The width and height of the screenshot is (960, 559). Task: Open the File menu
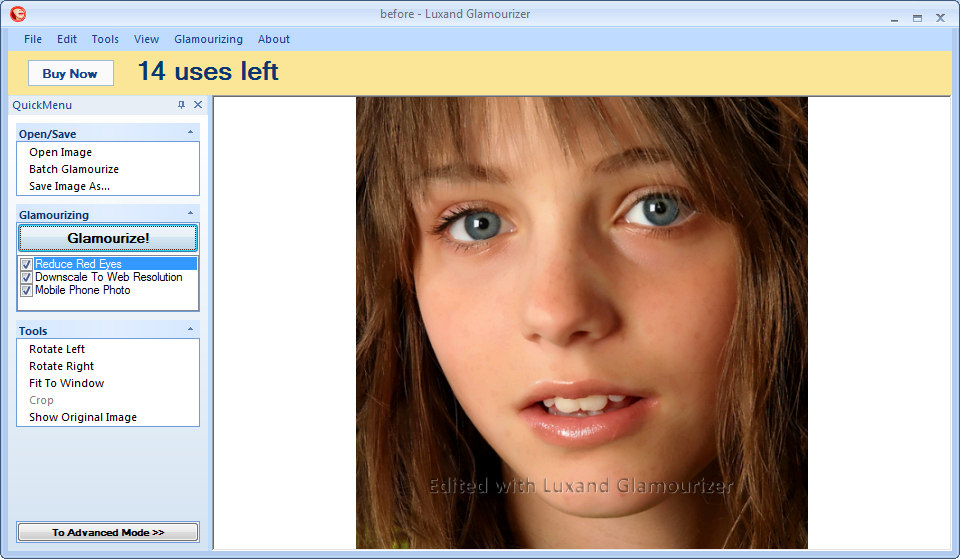click(33, 39)
